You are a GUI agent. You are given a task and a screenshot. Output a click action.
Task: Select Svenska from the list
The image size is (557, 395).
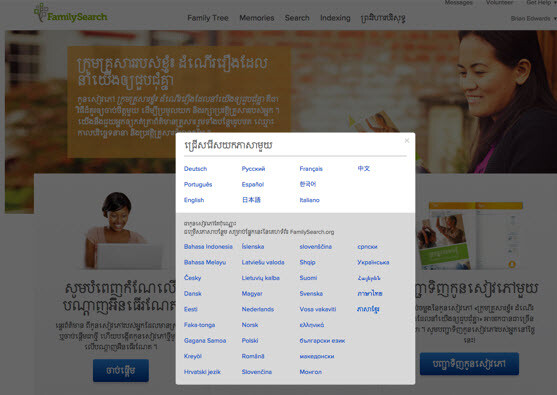point(311,293)
